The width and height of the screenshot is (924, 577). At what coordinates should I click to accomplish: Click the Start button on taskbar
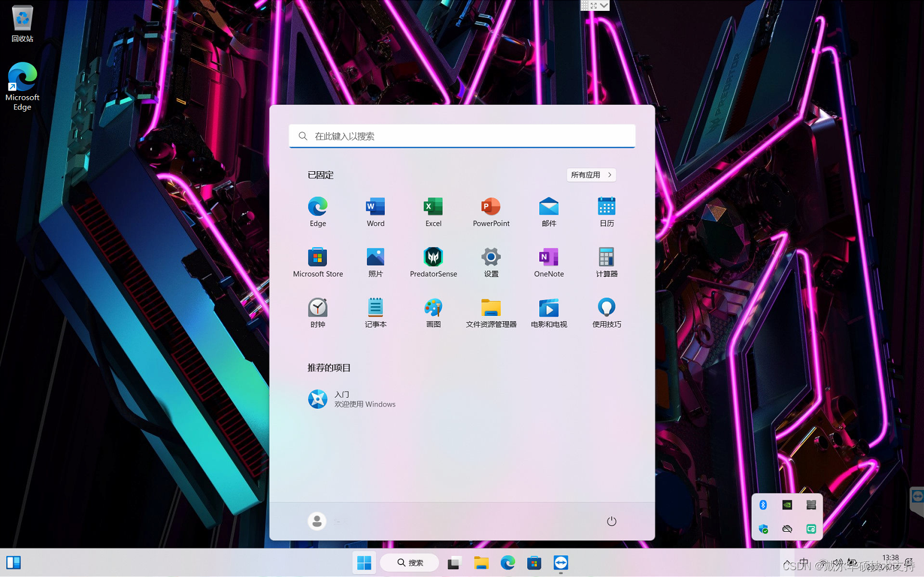[364, 563]
